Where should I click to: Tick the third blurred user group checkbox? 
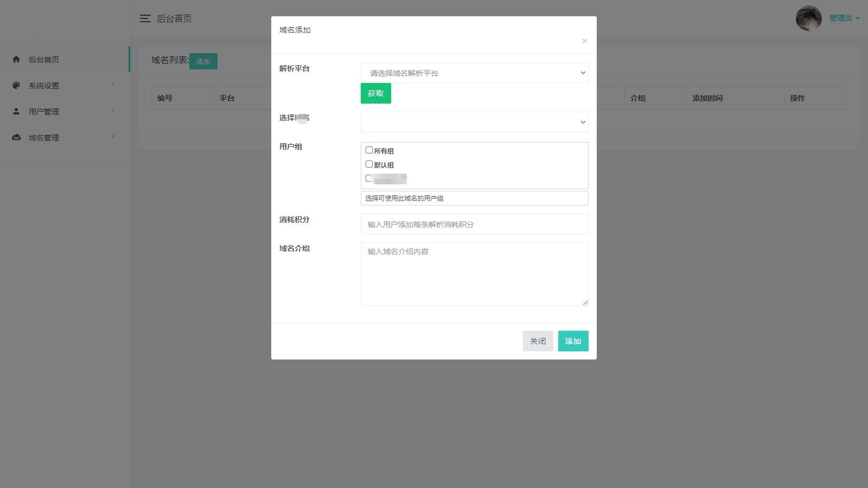coord(369,178)
